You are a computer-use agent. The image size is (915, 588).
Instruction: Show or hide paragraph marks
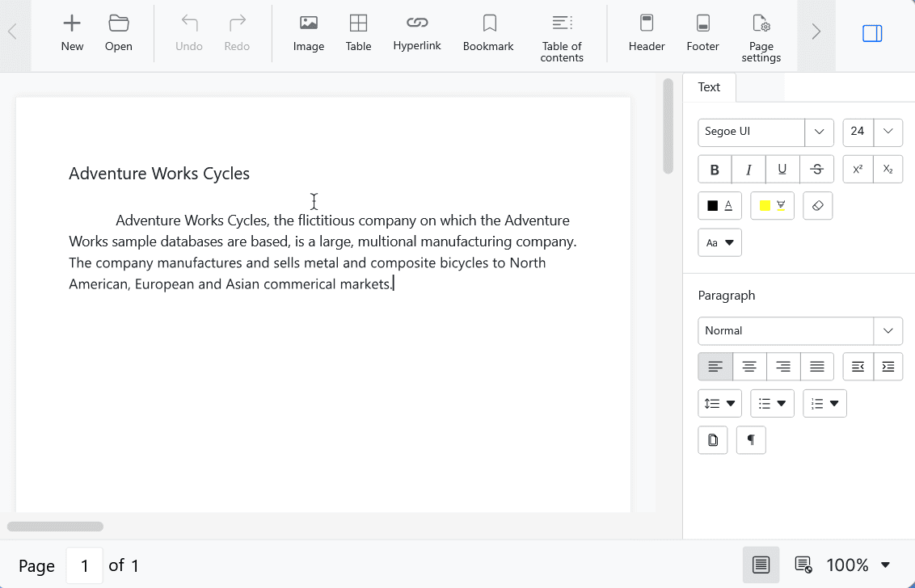[751, 440]
